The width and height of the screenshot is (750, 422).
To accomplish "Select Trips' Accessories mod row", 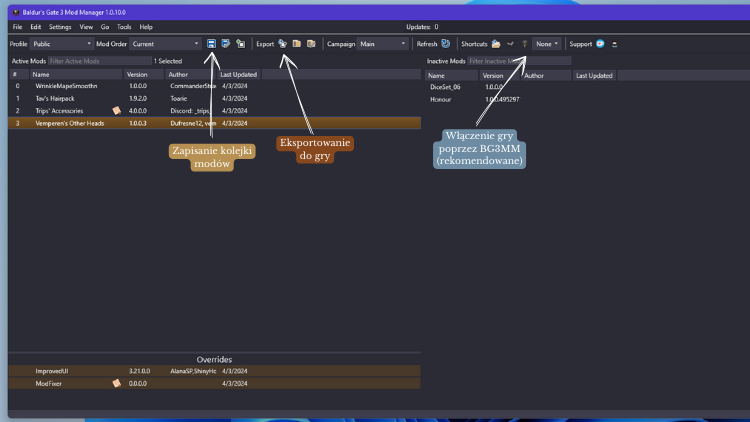I will pos(214,111).
